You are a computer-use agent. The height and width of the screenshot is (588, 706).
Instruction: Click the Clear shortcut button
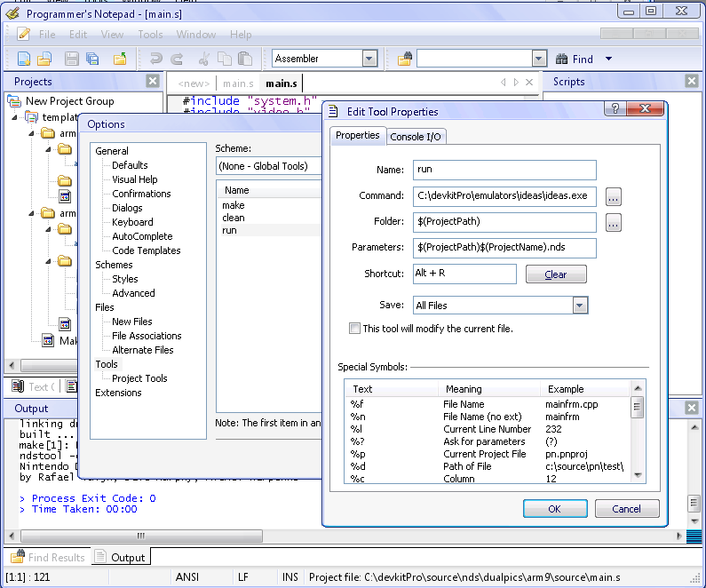[556, 274]
